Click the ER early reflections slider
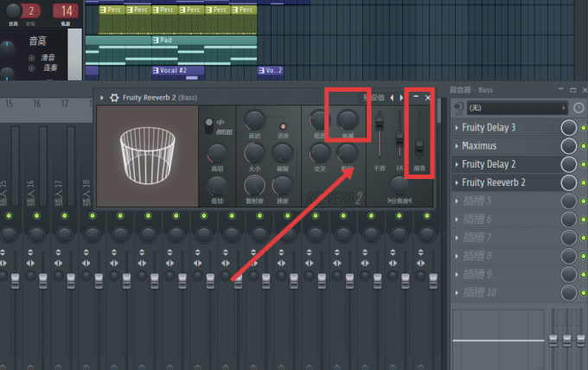 [399, 134]
